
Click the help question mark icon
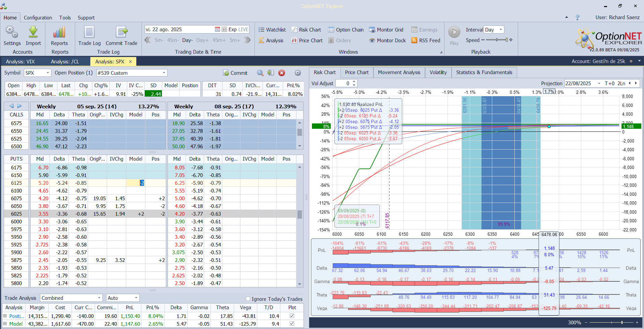[x=578, y=17]
